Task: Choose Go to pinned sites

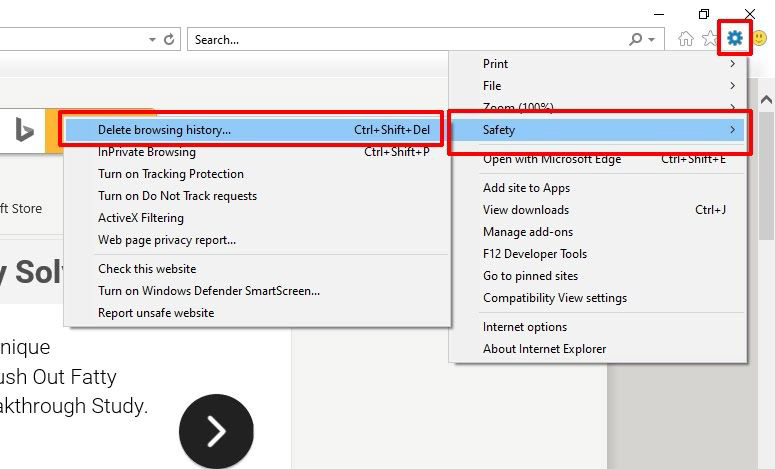Action: pos(598,276)
